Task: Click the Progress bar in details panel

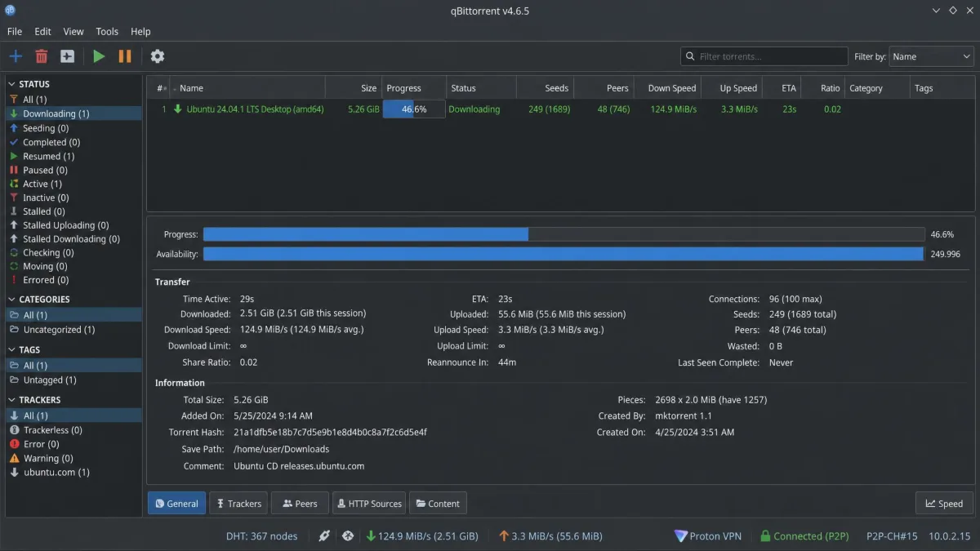Action: (564, 234)
